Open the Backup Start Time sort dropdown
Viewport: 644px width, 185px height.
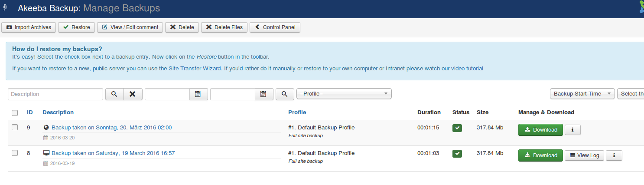[582, 94]
